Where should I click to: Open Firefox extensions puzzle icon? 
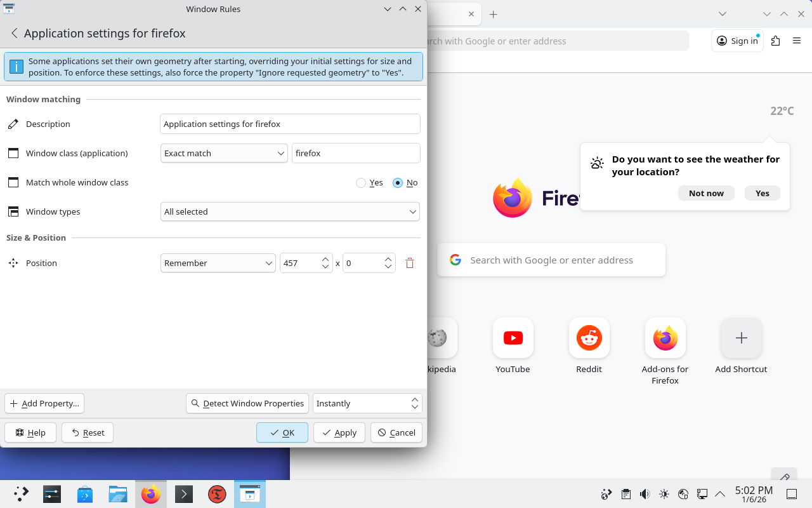(775, 41)
